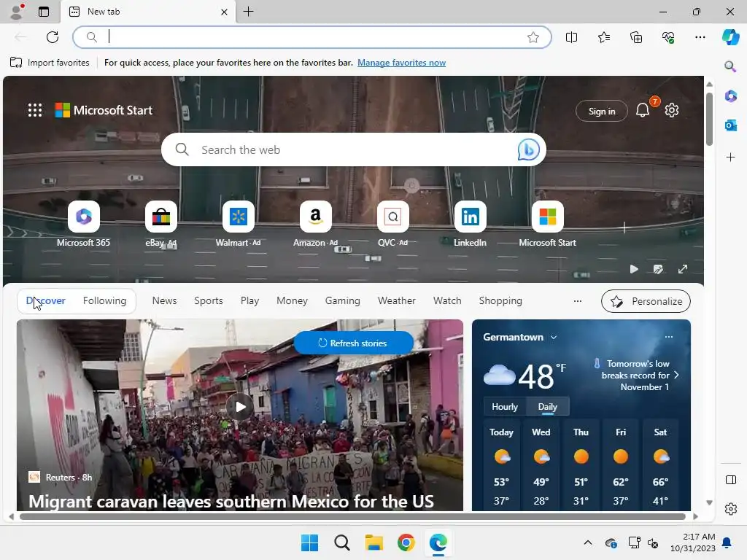Open a new tab with the plus button
Image resolution: width=747 pixels, height=560 pixels.
coord(248,12)
